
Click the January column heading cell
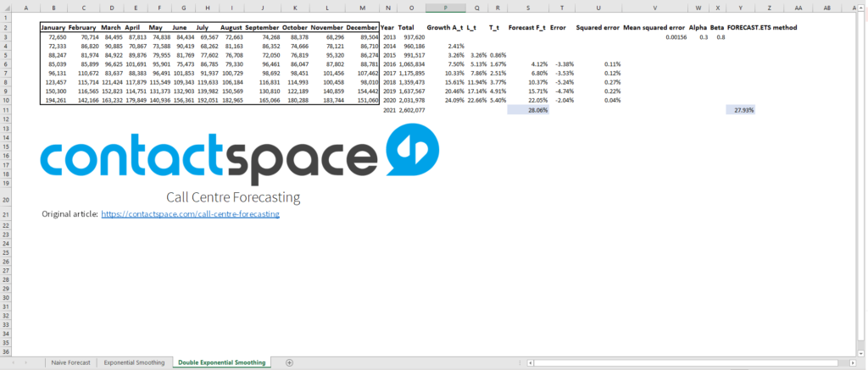coord(53,27)
